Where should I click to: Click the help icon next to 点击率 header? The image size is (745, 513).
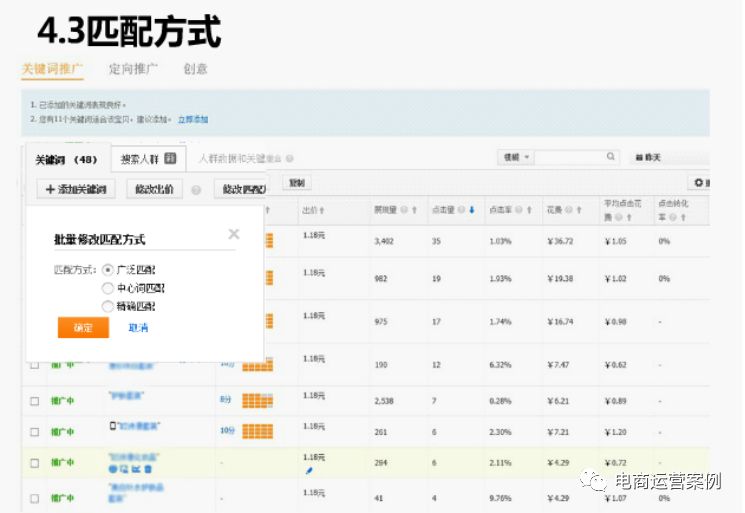point(519,209)
